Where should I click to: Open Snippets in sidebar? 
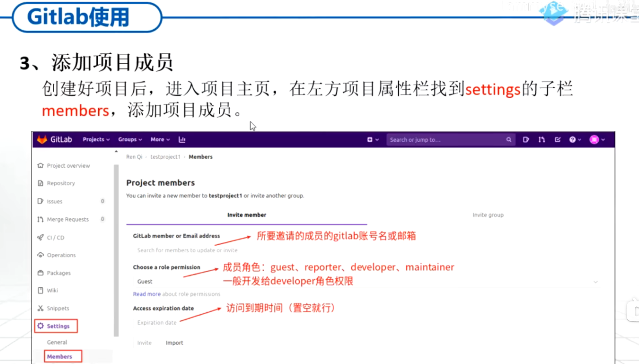58,308
